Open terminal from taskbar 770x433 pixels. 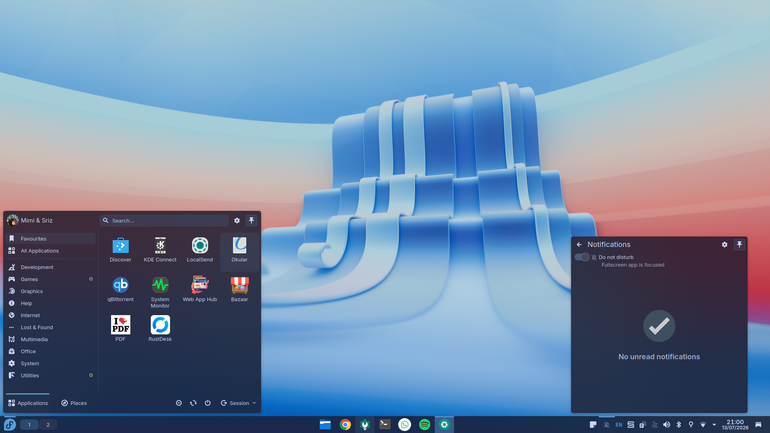(x=385, y=425)
